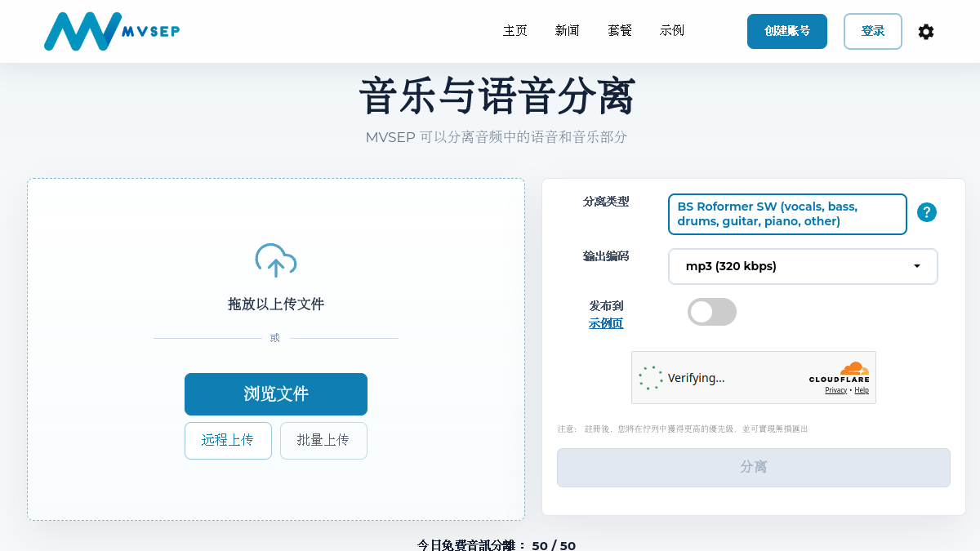Viewport: 980px width, 551px height.
Task: Open the Cloudflare Help link
Action: click(862, 390)
